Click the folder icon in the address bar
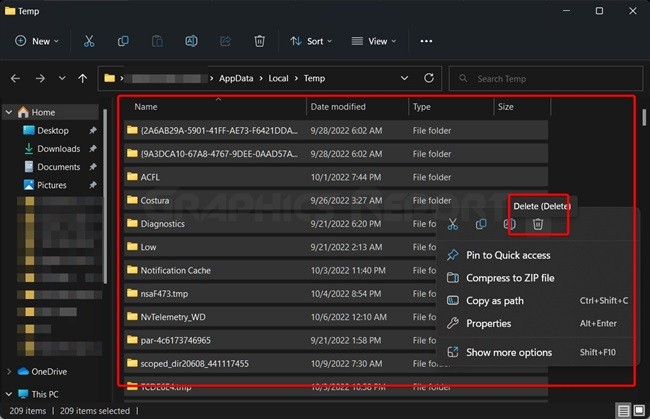 tap(109, 78)
